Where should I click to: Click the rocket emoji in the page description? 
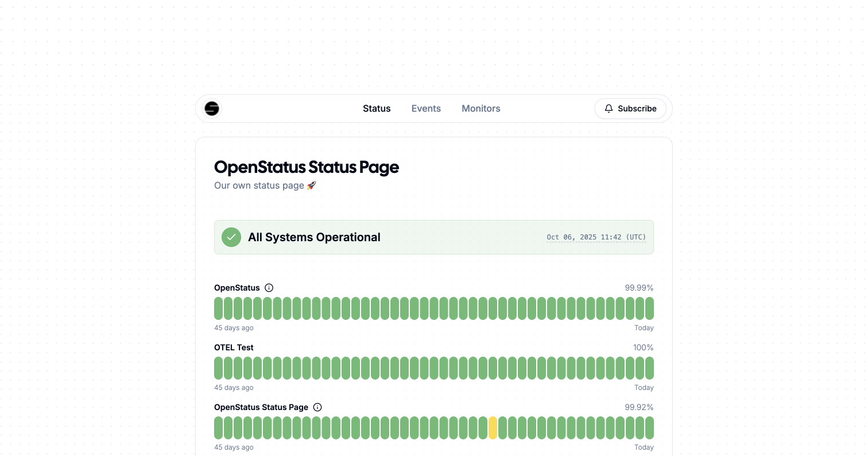[x=312, y=185]
